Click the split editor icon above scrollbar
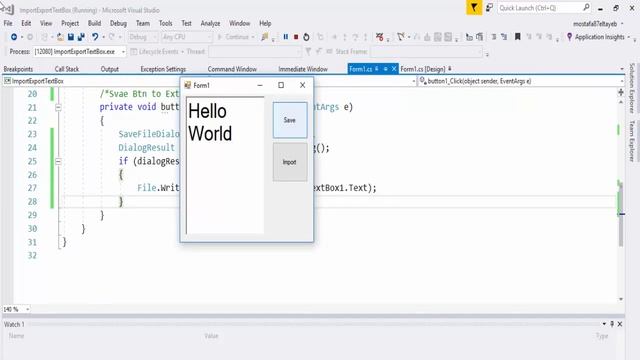The width and height of the screenshot is (640, 360). pos(621,92)
